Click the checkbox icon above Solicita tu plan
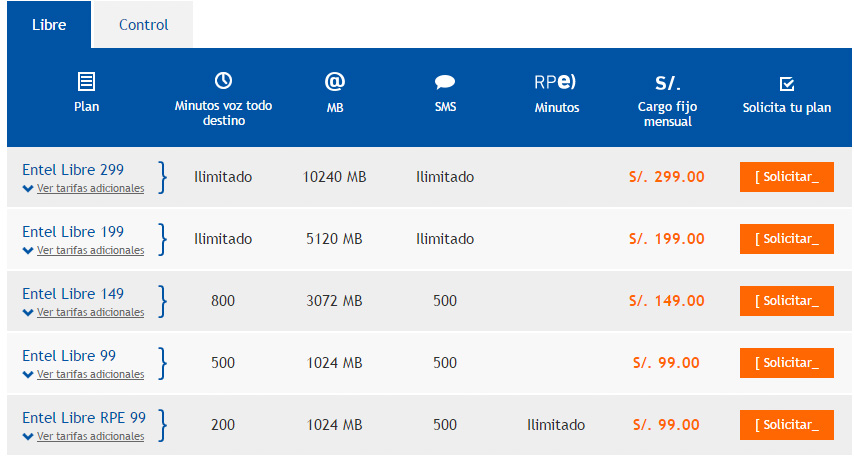 coord(787,84)
